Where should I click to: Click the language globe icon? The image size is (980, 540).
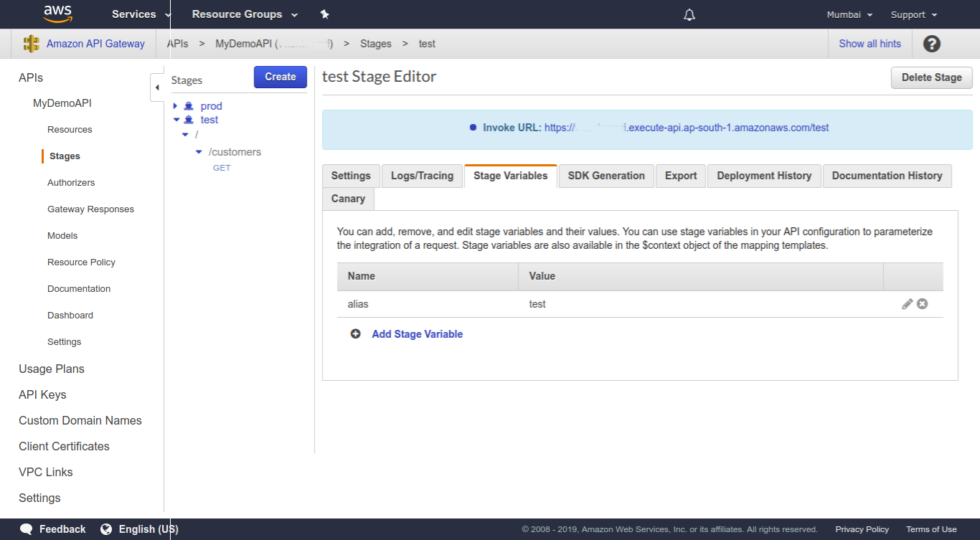(x=106, y=529)
